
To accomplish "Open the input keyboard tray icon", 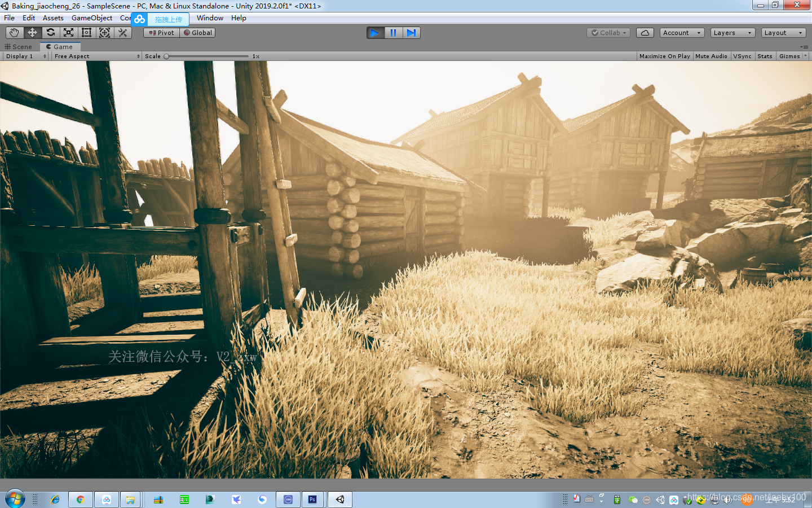I will point(589,500).
